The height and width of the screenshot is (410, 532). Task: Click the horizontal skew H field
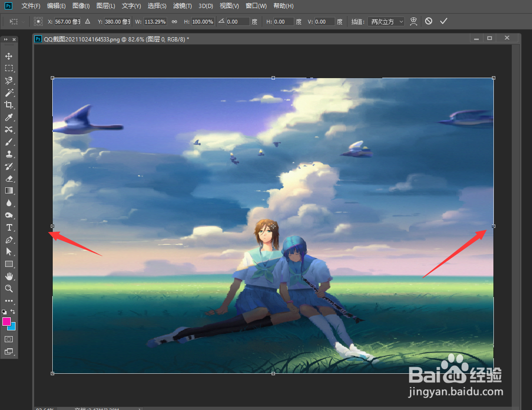click(x=283, y=22)
